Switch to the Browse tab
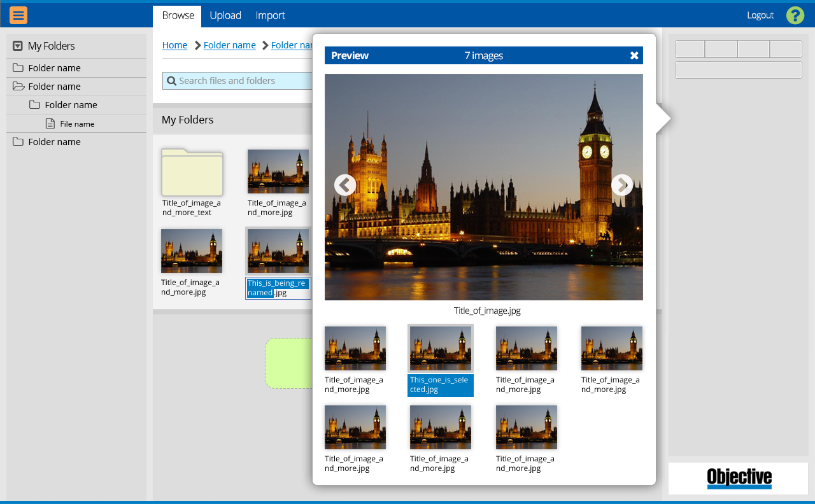 click(x=178, y=15)
